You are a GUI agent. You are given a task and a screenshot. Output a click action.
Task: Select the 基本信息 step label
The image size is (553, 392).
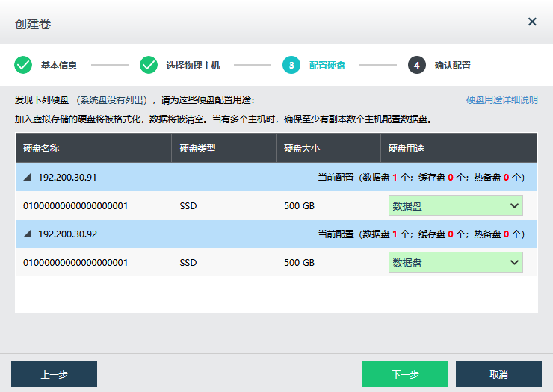59,66
